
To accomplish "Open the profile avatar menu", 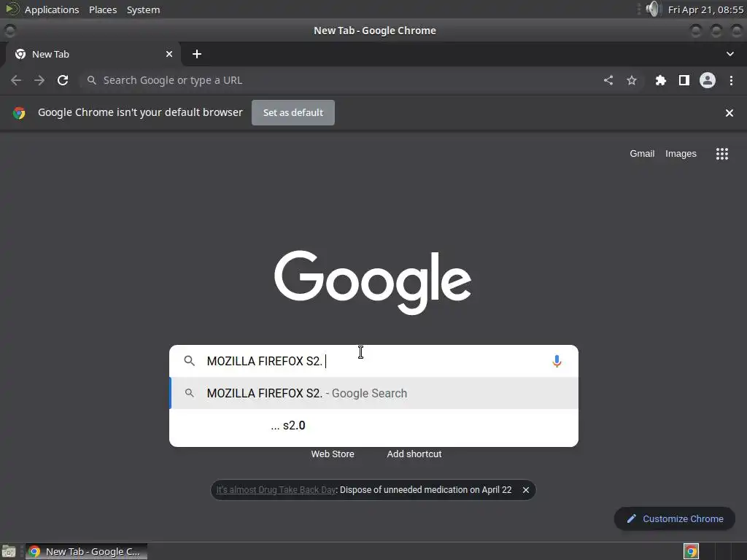I will [708, 80].
